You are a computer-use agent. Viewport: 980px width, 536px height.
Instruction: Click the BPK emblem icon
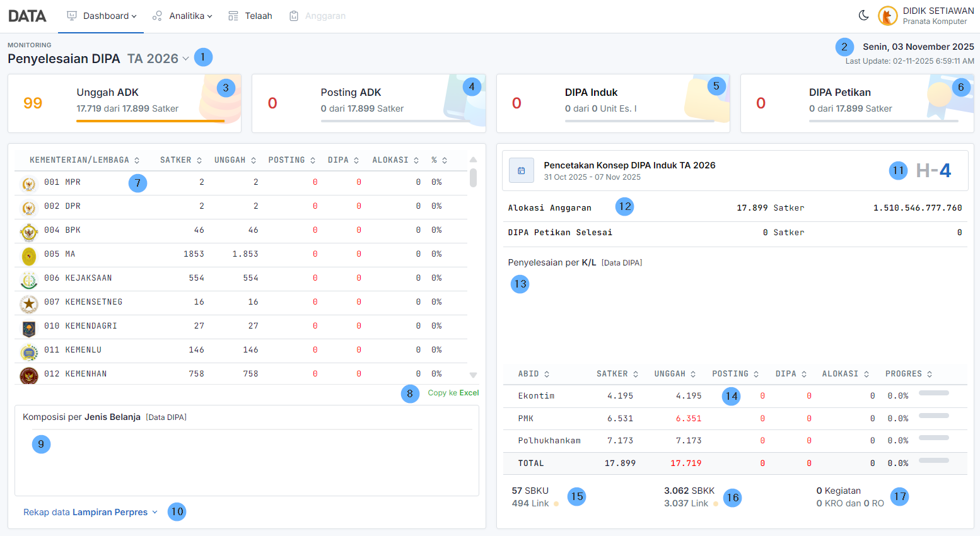tap(28, 231)
